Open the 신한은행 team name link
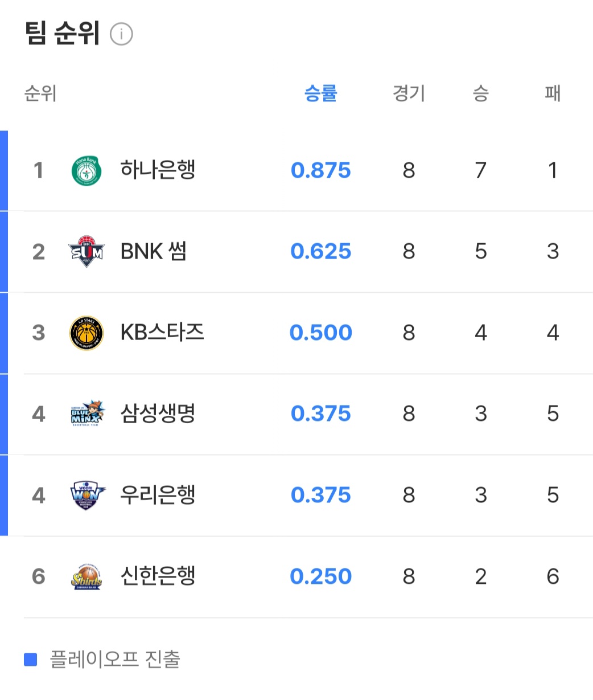This screenshot has height=700, width=593. [158, 576]
